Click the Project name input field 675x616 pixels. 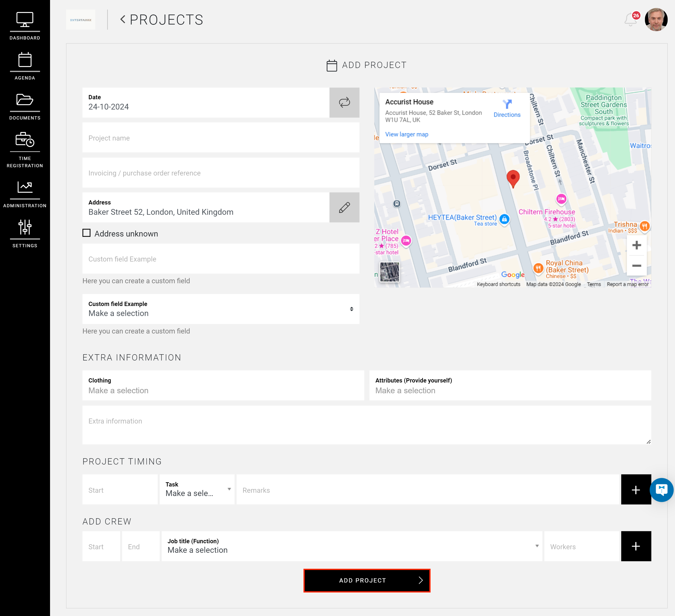pos(221,138)
